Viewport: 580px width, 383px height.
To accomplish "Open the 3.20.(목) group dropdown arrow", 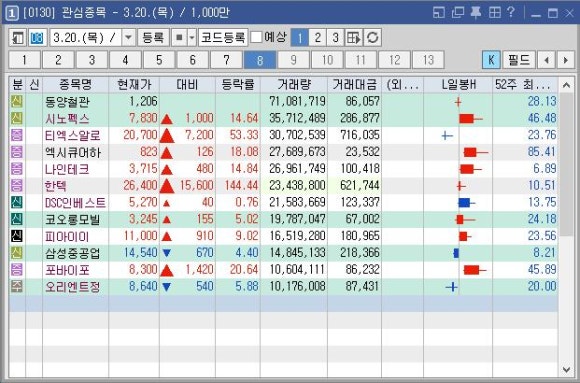I will click(128, 38).
